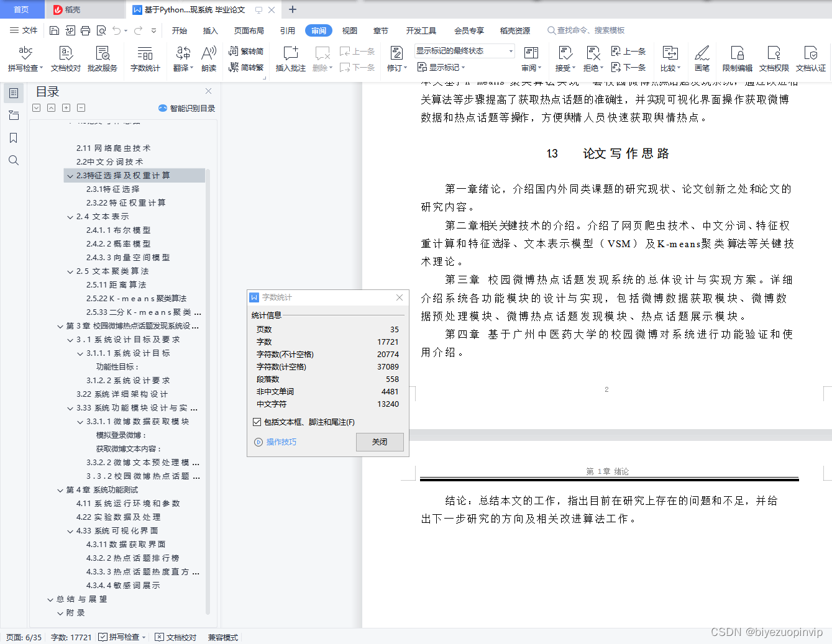Click the 插入批注 insert comment icon
The width and height of the screenshot is (832, 644).
(290, 58)
